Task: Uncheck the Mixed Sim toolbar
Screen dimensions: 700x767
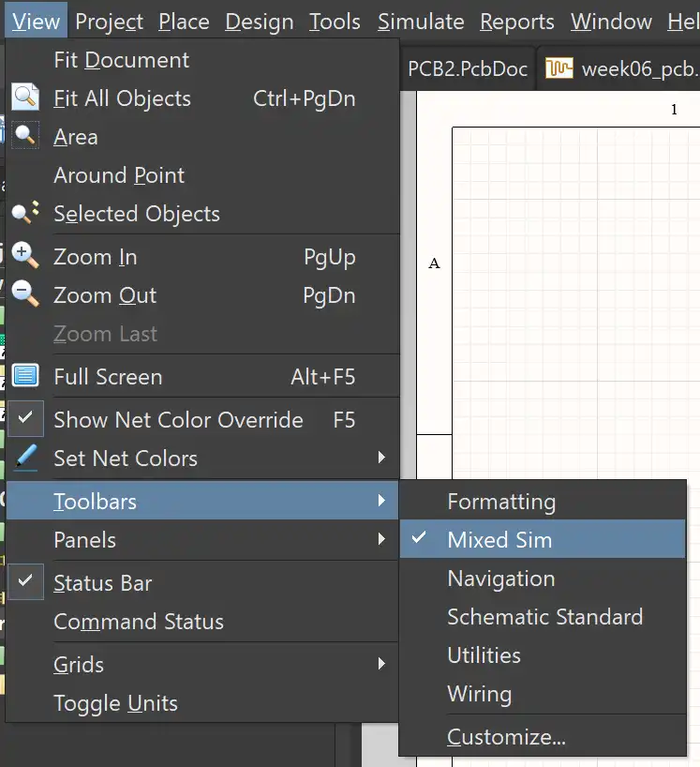Action: click(419, 539)
